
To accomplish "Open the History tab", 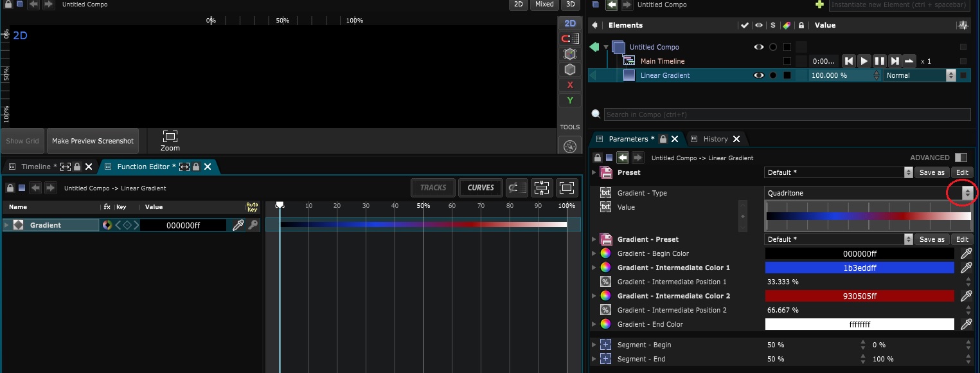I will pos(715,139).
